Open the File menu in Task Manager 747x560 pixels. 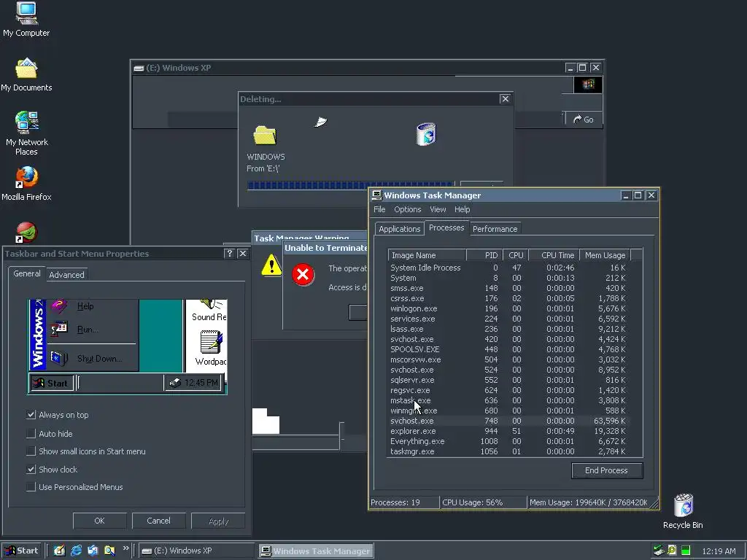[379, 209]
